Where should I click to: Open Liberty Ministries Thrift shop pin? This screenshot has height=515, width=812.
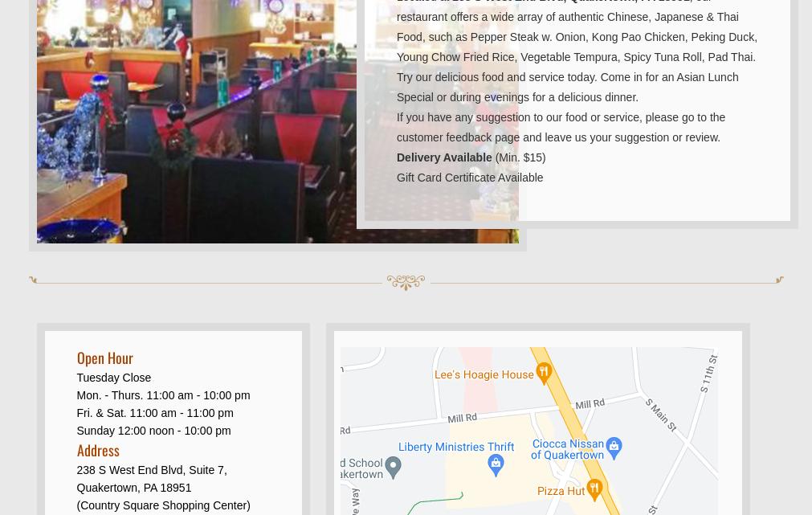(496, 465)
